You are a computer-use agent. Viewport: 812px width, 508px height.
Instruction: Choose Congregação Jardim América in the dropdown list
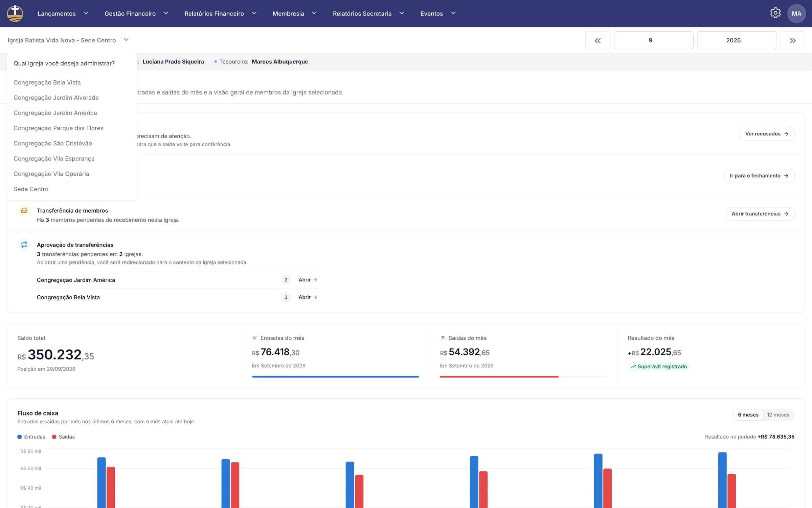72,113
